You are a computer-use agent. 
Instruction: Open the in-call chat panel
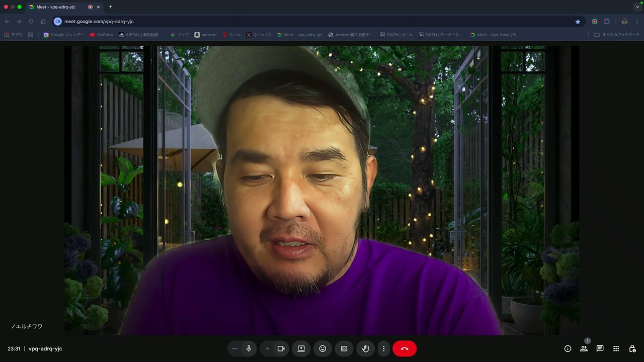pyautogui.click(x=600, y=348)
